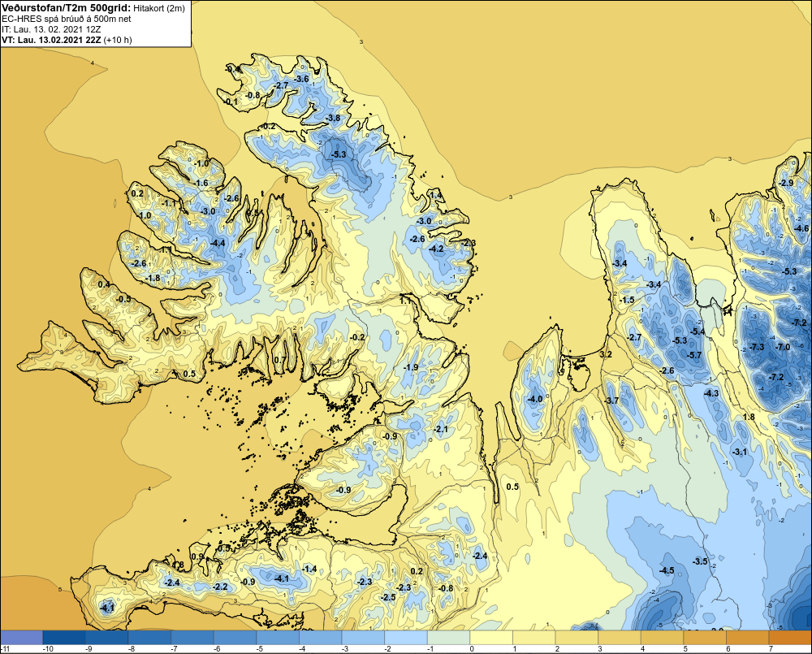Image resolution: width=812 pixels, height=654 pixels.
Task: Click the -7.3 temperature value
Action: point(757,347)
